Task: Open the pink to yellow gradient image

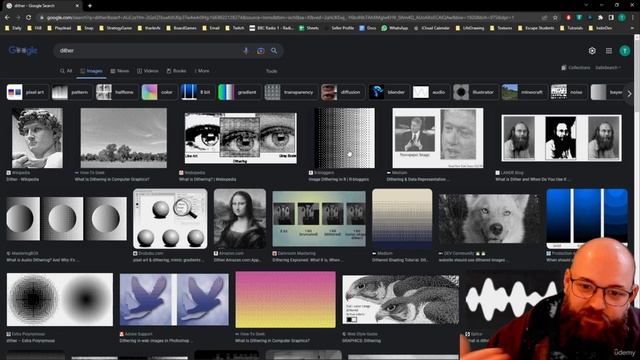Action: point(285,300)
